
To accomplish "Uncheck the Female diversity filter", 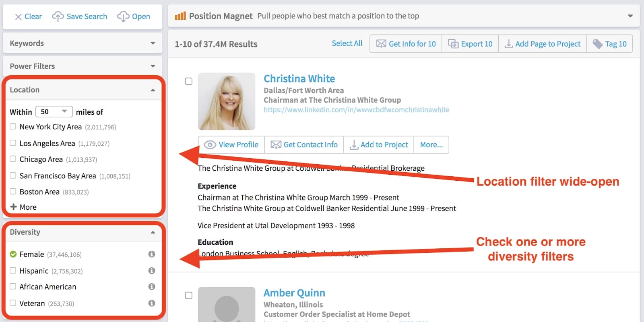I will pos(13,254).
